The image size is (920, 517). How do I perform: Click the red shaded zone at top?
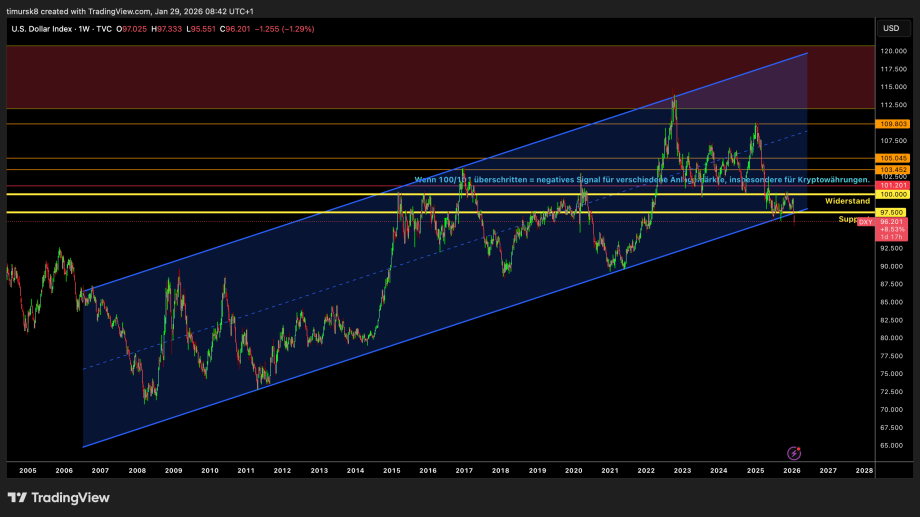[400, 75]
